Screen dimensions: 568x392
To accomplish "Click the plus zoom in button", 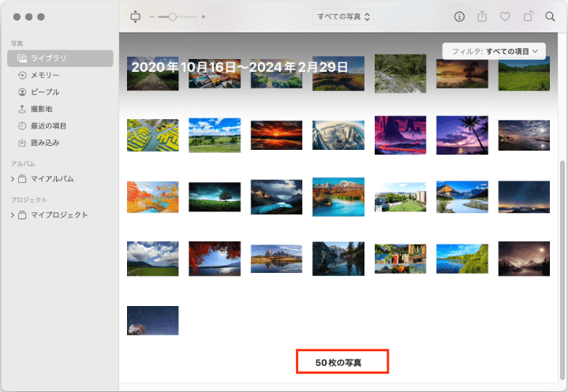I will [204, 17].
